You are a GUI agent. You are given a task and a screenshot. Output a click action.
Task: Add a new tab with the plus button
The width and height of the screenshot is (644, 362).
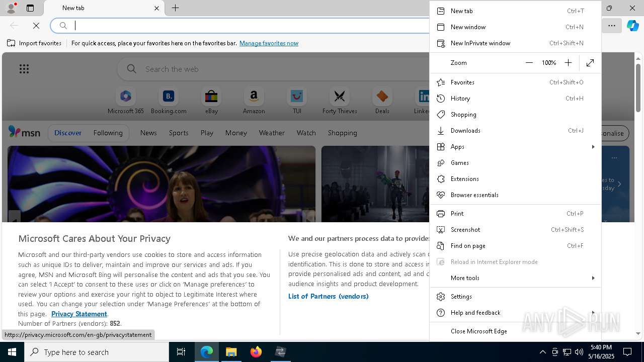pos(175,8)
